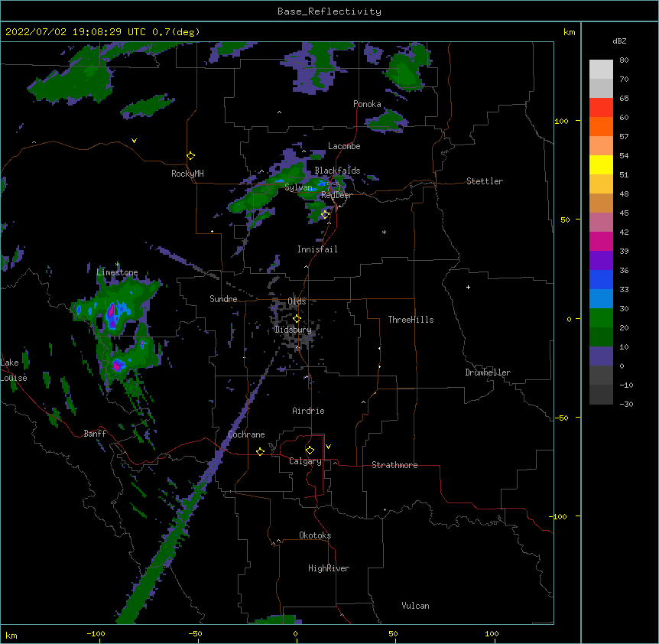The height and width of the screenshot is (644, 659).
Task: Click the yellow diamond marker above Calgary label
Action: pyautogui.click(x=310, y=450)
